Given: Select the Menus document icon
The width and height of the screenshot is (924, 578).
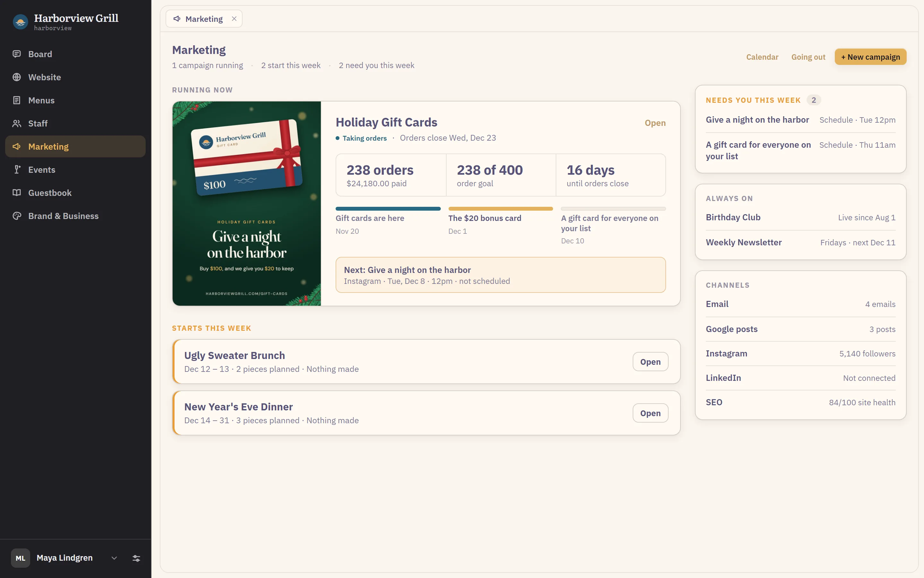Looking at the screenshot, I should coord(17,100).
